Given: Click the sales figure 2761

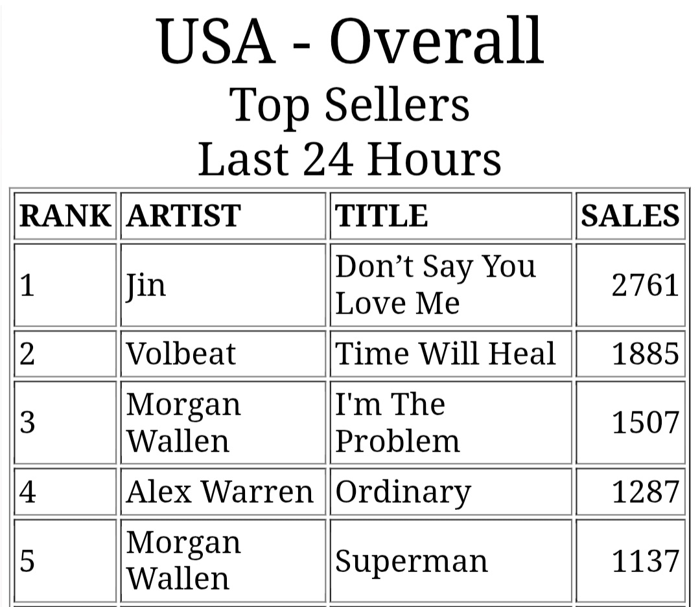Looking at the screenshot, I should (x=645, y=285).
